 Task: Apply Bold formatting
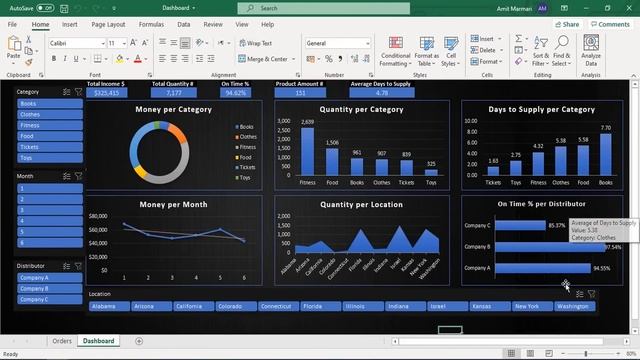pyautogui.click(x=54, y=59)
